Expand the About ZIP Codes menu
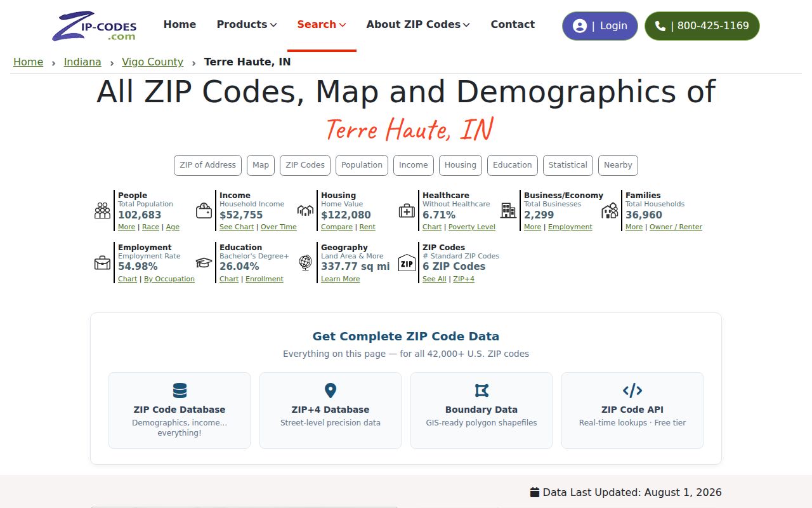The width and height of the screenshot is (812, 508). 418,25
